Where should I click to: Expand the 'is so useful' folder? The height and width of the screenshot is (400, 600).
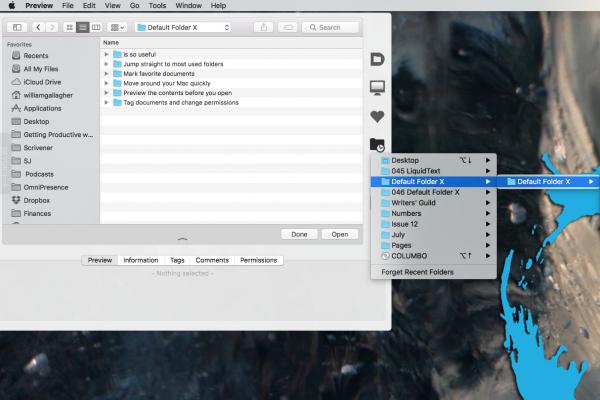pyautogui.click(x=106, y=54)
